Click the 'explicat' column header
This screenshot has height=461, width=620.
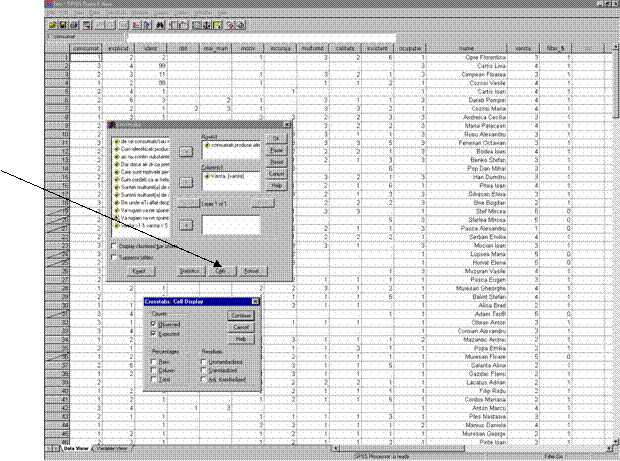[x=119, y=48]
